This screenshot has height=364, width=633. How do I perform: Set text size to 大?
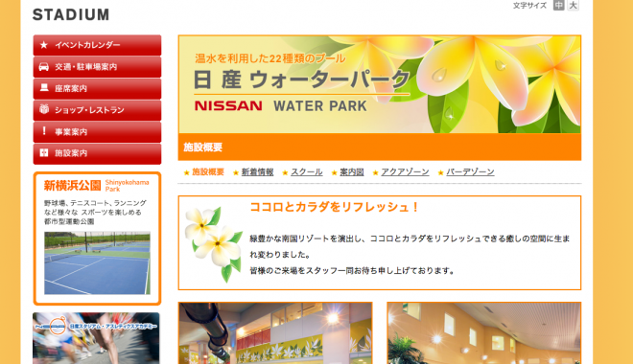click(x=573, y=5)
